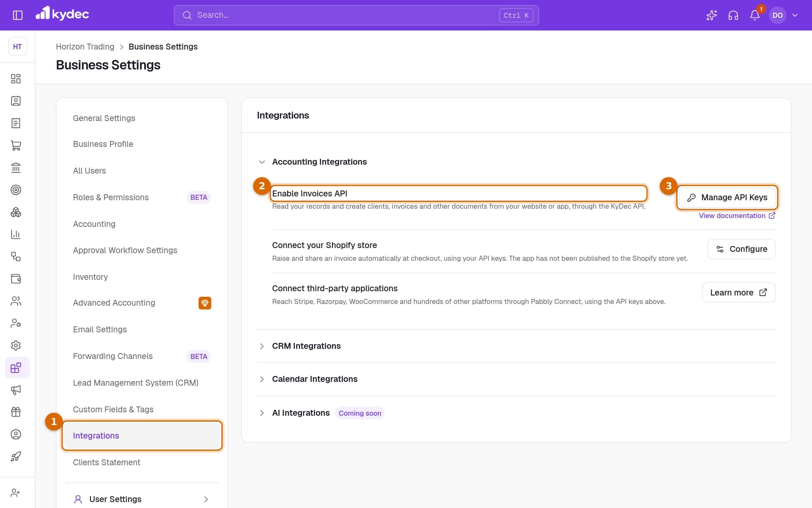Click the Manage API Keys button
Viewport: 812px width, 508px height.
tap(727, 198)
